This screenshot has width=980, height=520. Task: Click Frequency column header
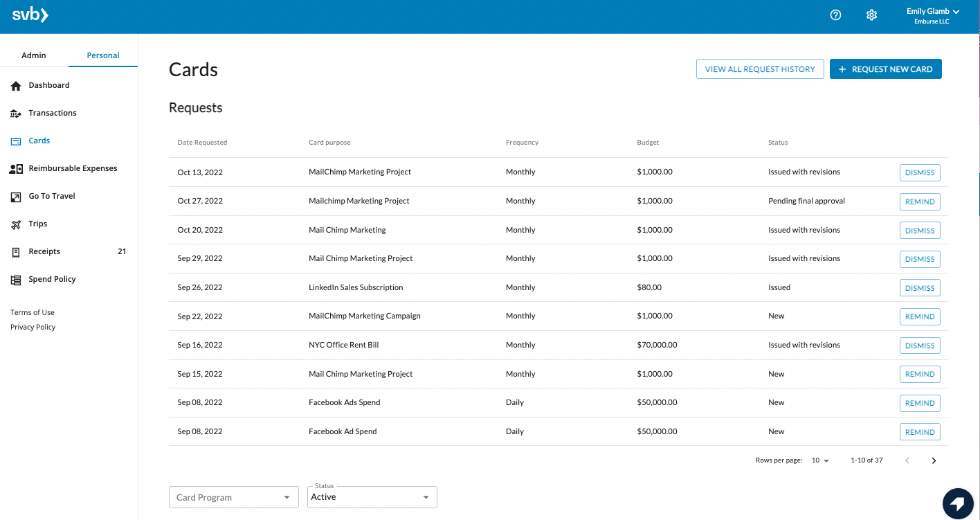pyautogui.click(x=522, y=143)
